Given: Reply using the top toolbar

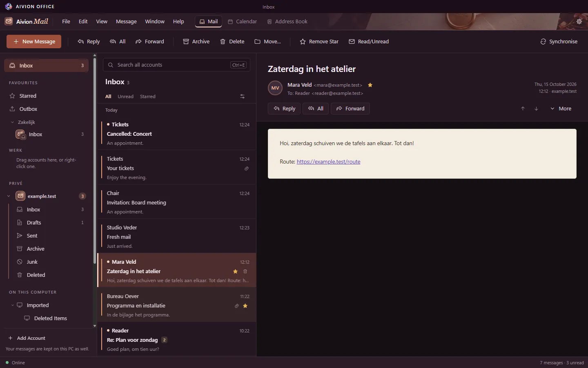Looking at the screenshot, I should pyautogui.click(x=89, y=42).
